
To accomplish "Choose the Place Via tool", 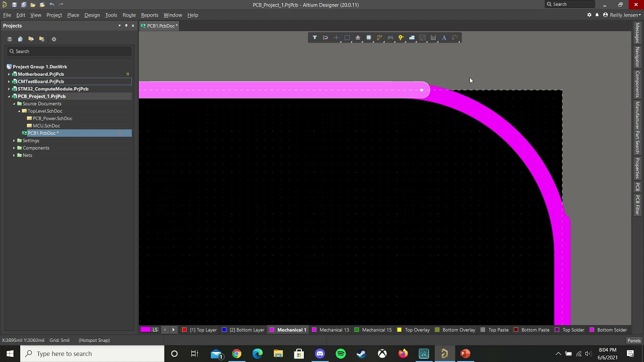I will pyautogui.click(x=401, y=38).
